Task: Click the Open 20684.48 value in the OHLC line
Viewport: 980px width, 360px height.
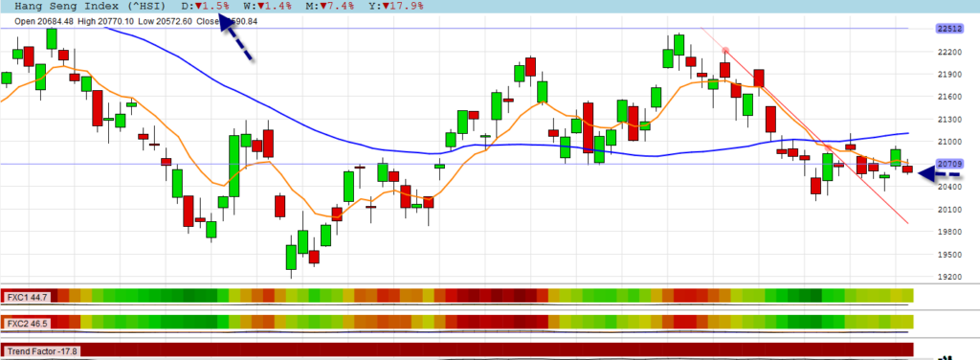Action: coord(44,21)
